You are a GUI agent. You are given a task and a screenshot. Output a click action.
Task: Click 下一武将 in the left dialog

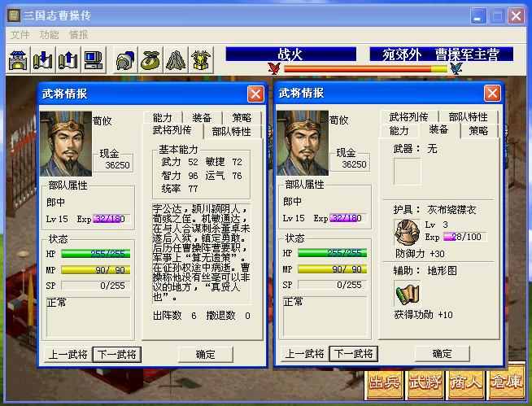coord(116,355)
